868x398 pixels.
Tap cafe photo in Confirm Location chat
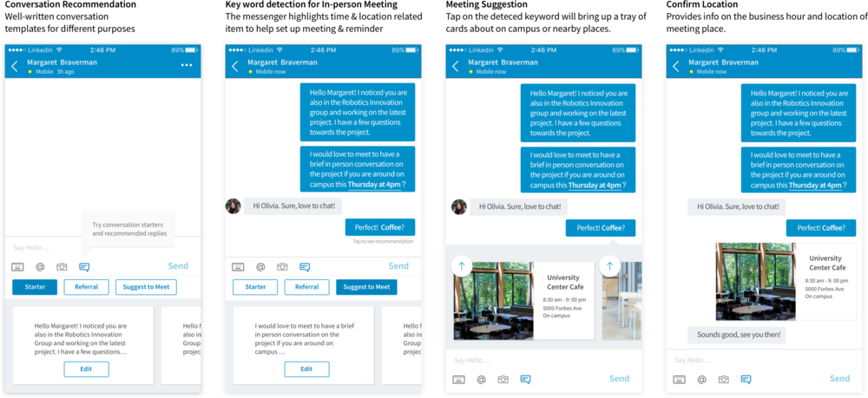(x=756, y=281)
